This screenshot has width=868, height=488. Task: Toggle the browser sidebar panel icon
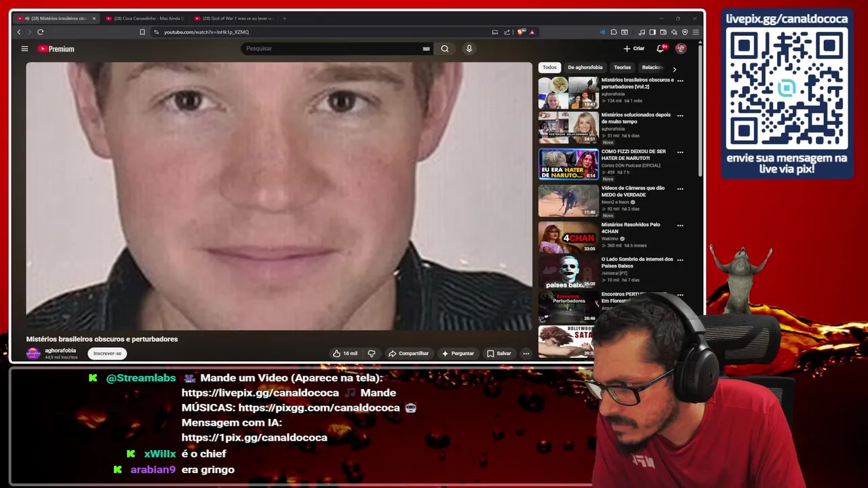click(652, 32)
